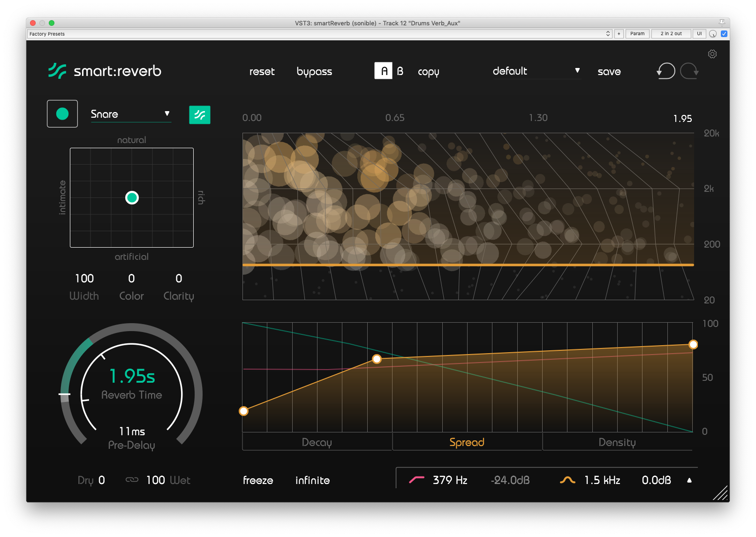Click the smart:reverb logo icon
Viewport: 756px width, 537px height.
[x=57, y=71]
